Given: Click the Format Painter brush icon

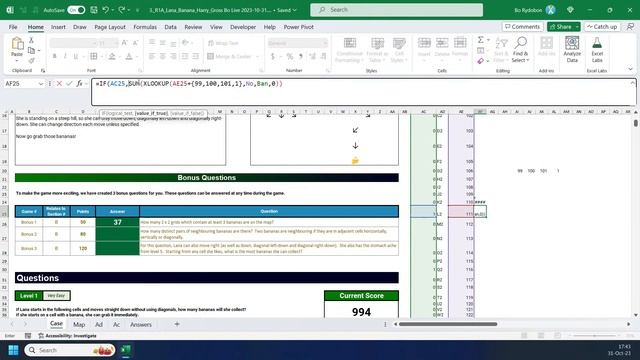Looking at the screenshot, I should [31, 61].
